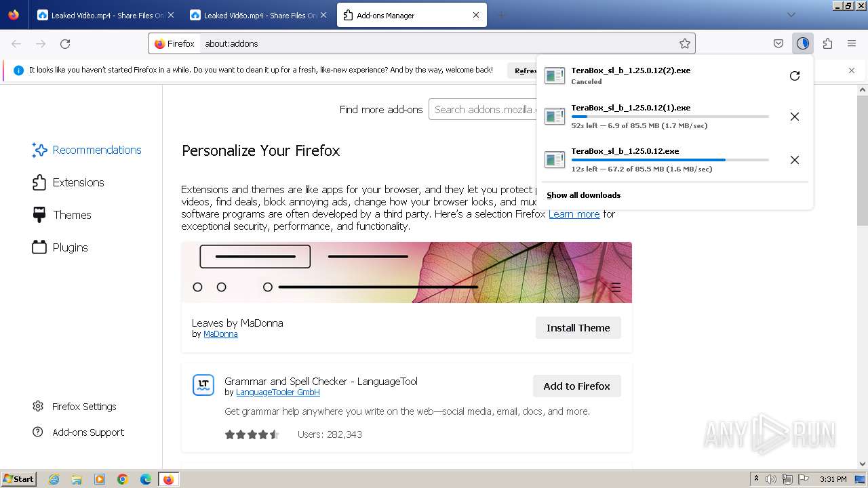Click the LanguageTool extension logo
The image size is (868, 488).
point(203,386)
